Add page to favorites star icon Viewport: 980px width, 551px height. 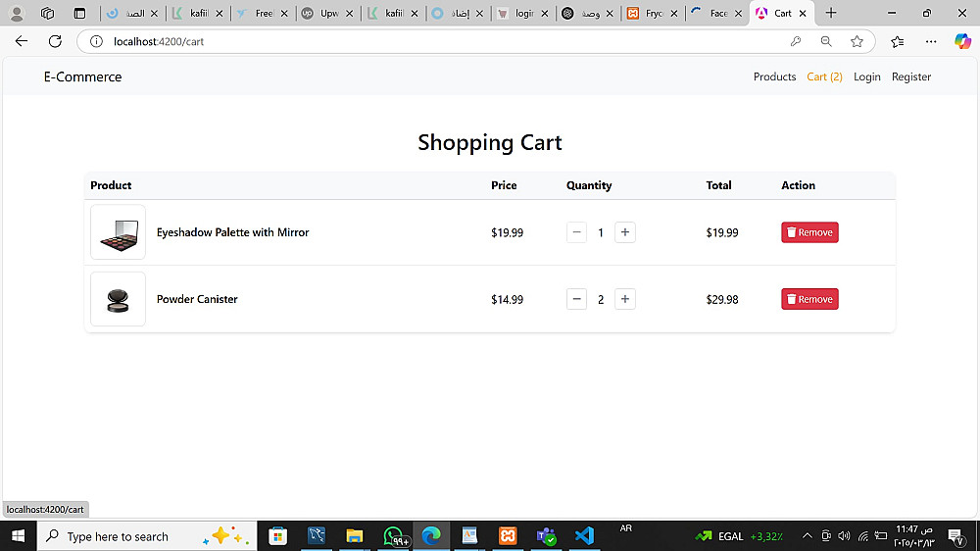(x=857, y=41)
